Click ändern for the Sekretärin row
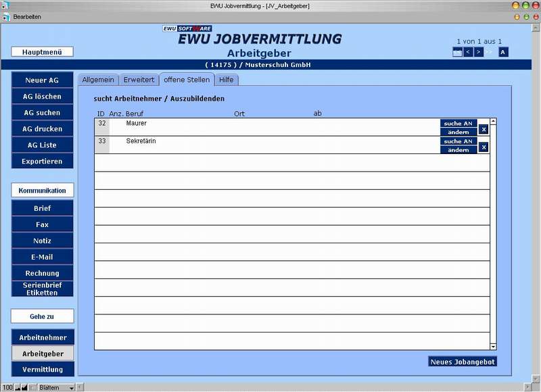Viewport: 541px width, 392px height. pyautogui.click(x=458, y=149)
